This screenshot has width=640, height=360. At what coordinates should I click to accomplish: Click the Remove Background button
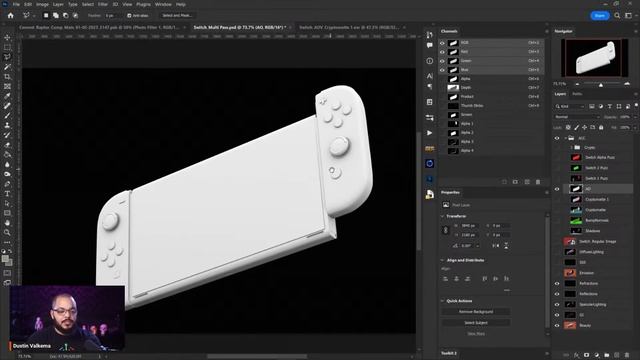[476, 312]
